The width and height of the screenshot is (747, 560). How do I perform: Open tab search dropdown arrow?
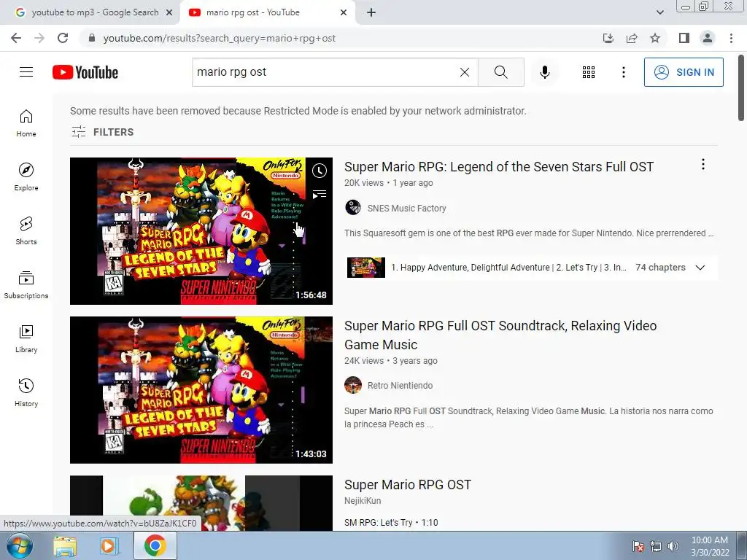[x=659, y=12]
